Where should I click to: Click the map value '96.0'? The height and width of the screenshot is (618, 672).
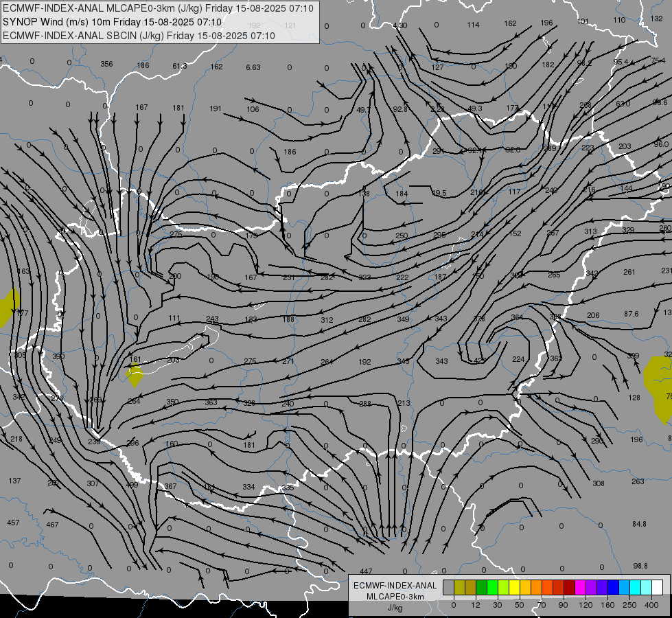point(662,144)
